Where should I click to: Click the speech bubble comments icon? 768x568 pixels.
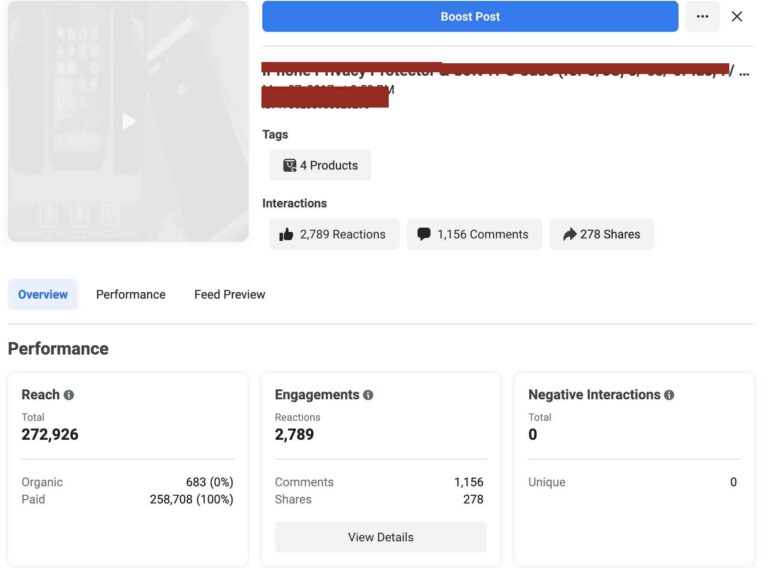pyautogui.click(x=424, y=234)
